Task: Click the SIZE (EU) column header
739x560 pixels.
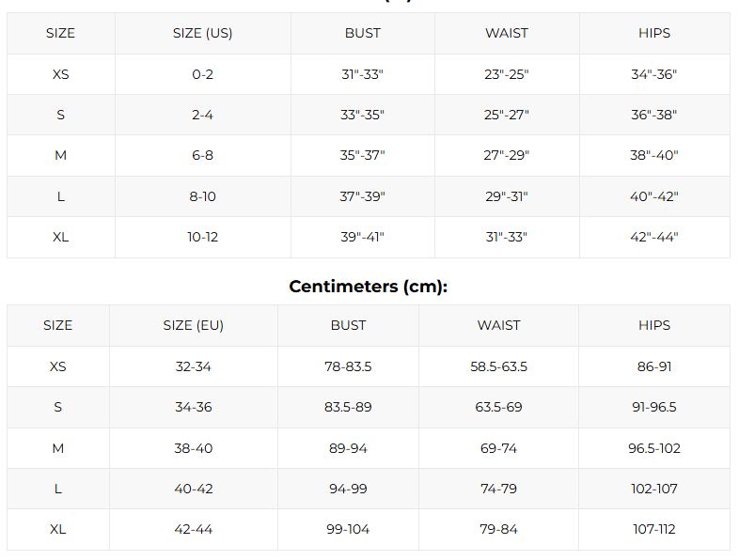Action: coord(193,325)
